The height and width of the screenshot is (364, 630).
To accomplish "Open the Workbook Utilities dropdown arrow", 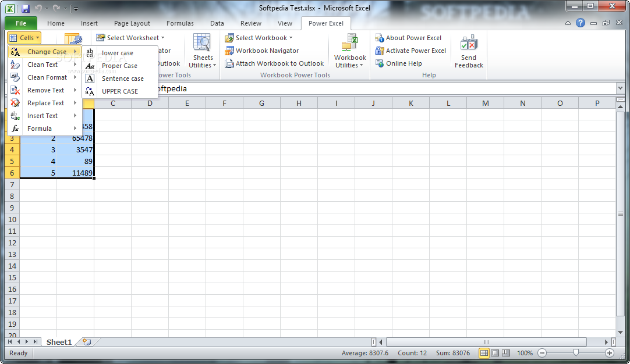I will 361,65.
